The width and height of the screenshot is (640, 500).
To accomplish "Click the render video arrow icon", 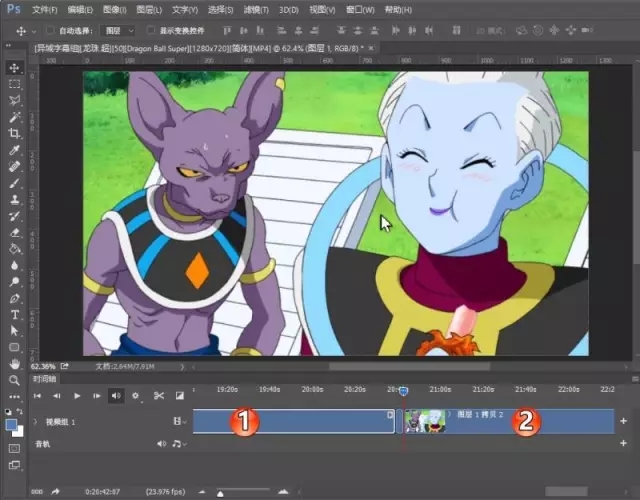I will click(56, 492).
